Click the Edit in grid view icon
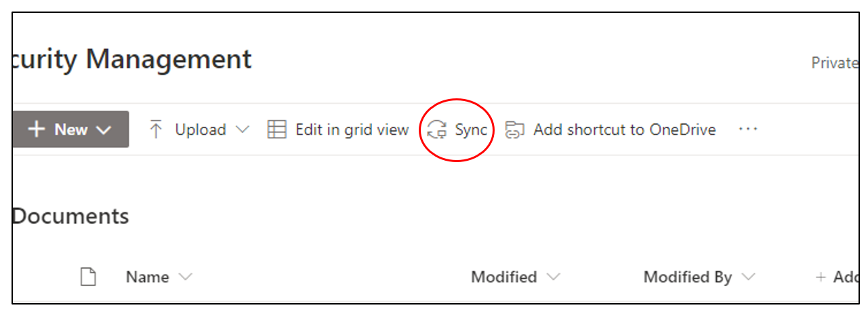 [x=276, y=130]
